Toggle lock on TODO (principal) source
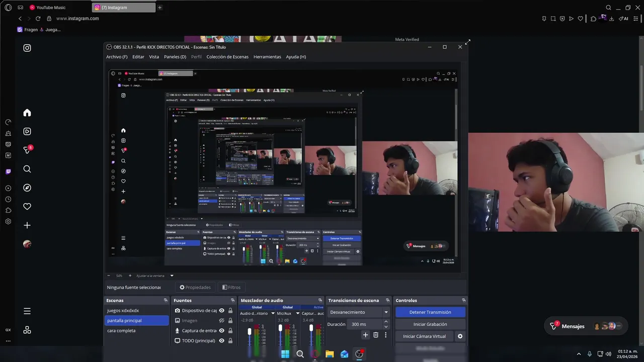 (230, 341)
